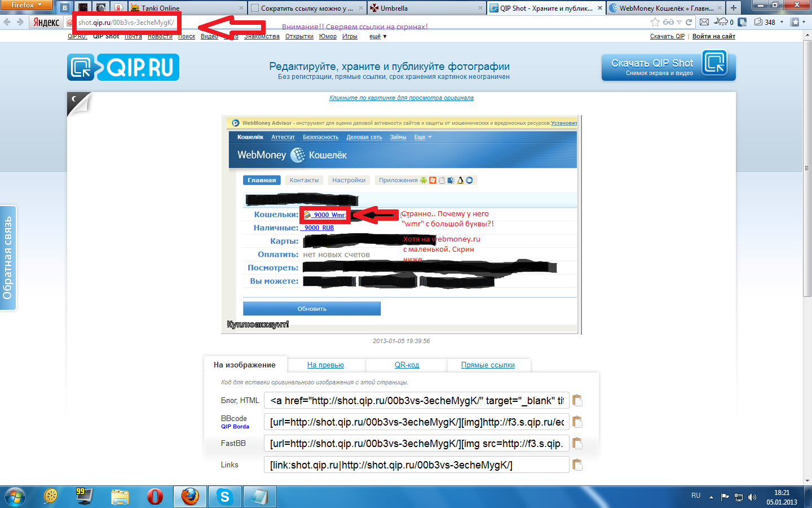Click the page-curl corner icon
The width and height of the screenshot is (812, 508).
pyautogui.click(x=78, y=104)
